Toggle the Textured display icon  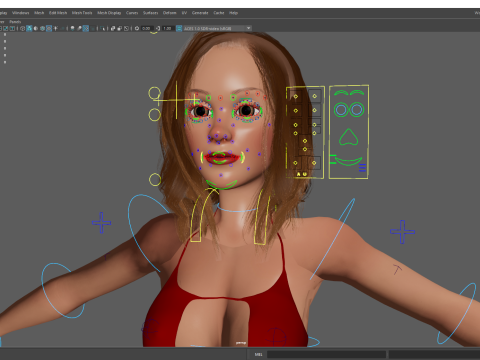point(49,28)
